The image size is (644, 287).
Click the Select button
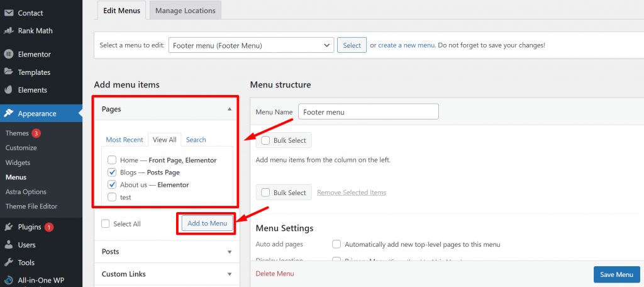[352, 45]
